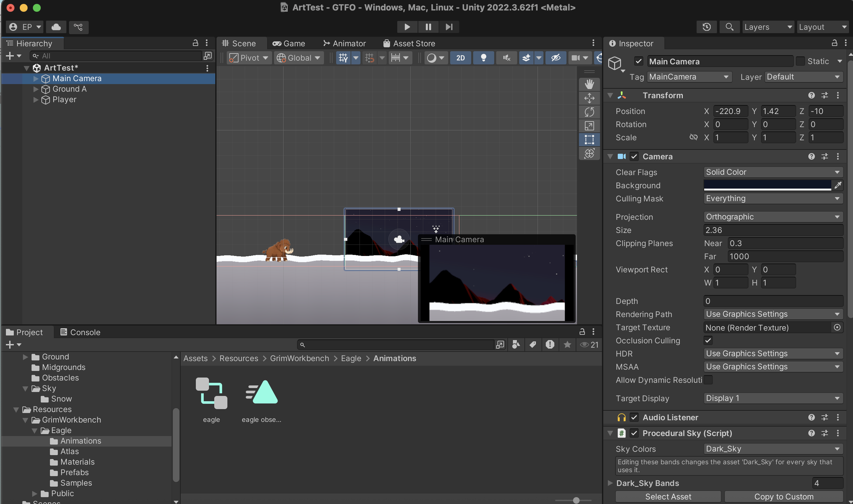
Task: Toggle 2D scene view mode
Action: pyautogui.click(x=461, y=58)
